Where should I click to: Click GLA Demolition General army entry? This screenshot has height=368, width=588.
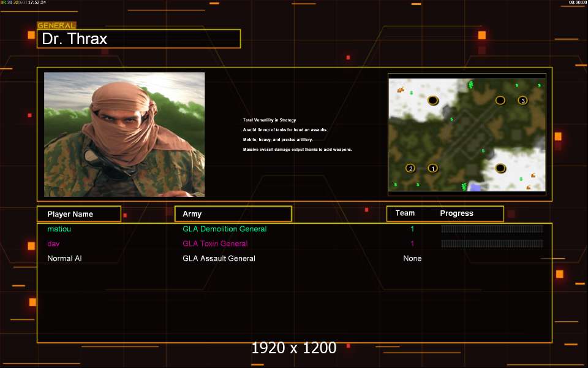click(x=225, y=229)
